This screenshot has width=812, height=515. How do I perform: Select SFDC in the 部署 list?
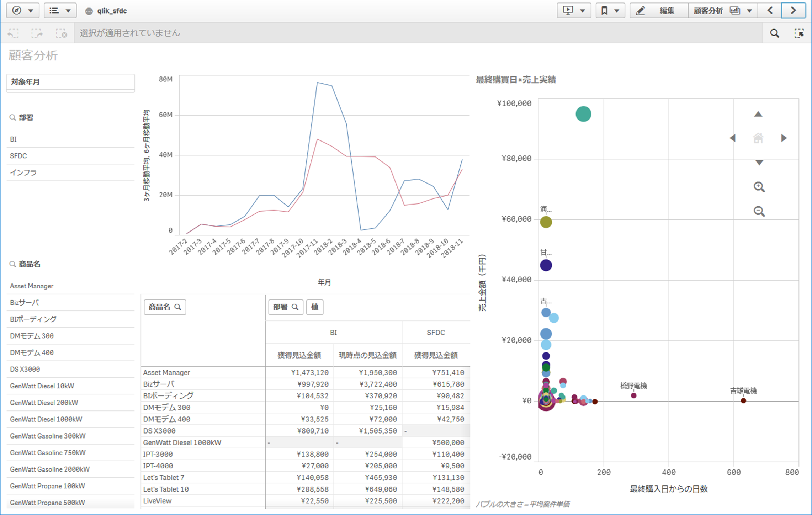point(70,156)
